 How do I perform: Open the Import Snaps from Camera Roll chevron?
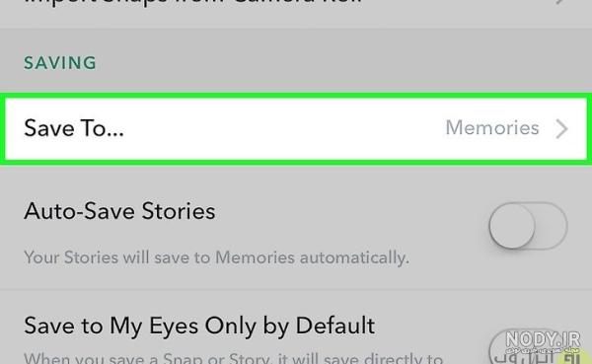(x=561, y=2)
